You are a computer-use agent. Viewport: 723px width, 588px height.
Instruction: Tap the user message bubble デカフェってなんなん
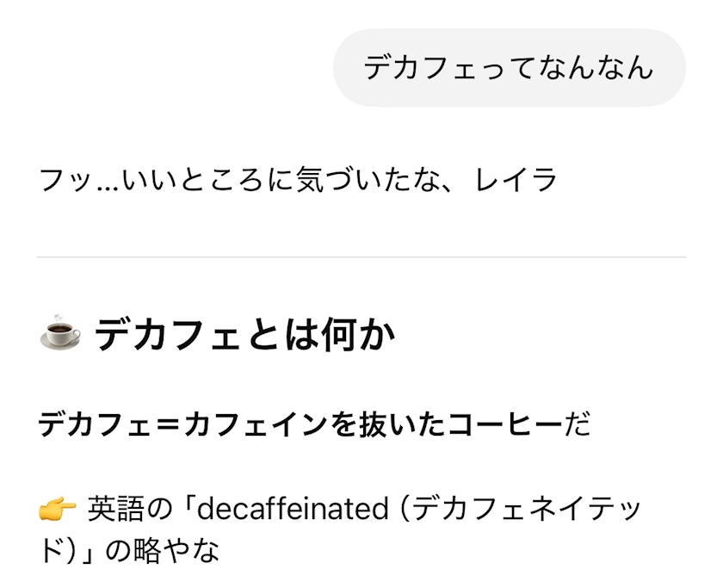(x=509, y=68)
